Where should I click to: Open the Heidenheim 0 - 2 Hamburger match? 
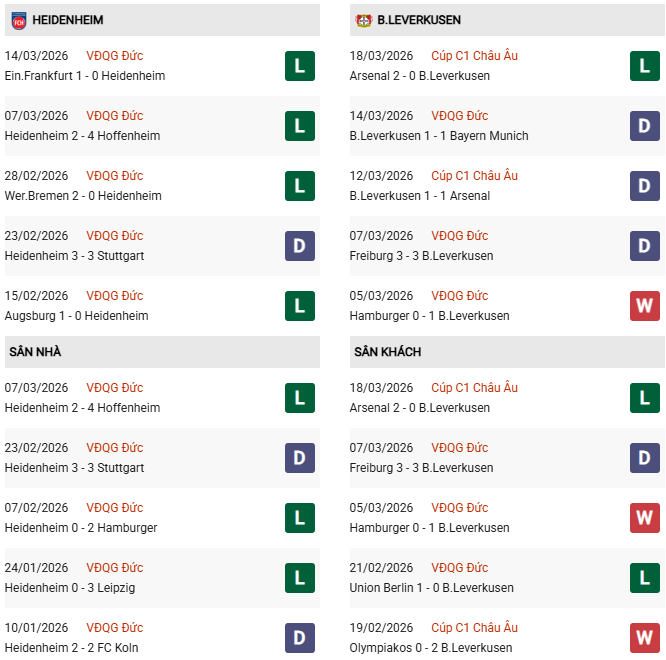click(81, 528)
